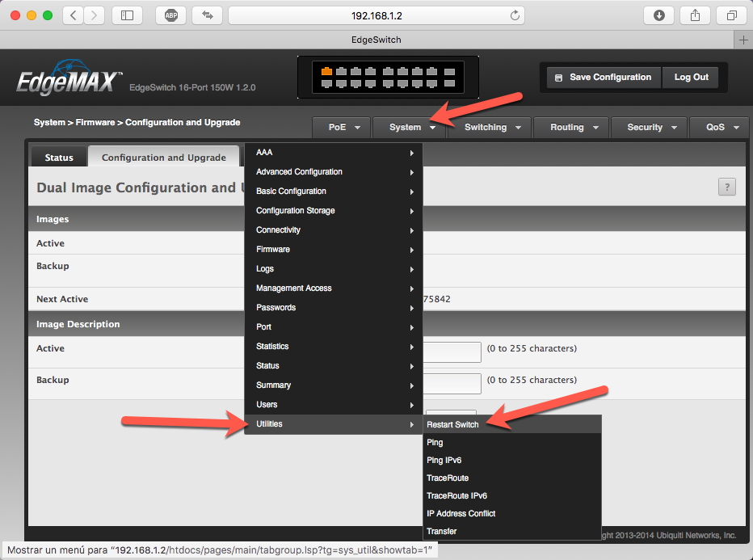Click the AdBlock Plus toolbar icon
This screenshot has height=560, width=753.
pos(171,15)
